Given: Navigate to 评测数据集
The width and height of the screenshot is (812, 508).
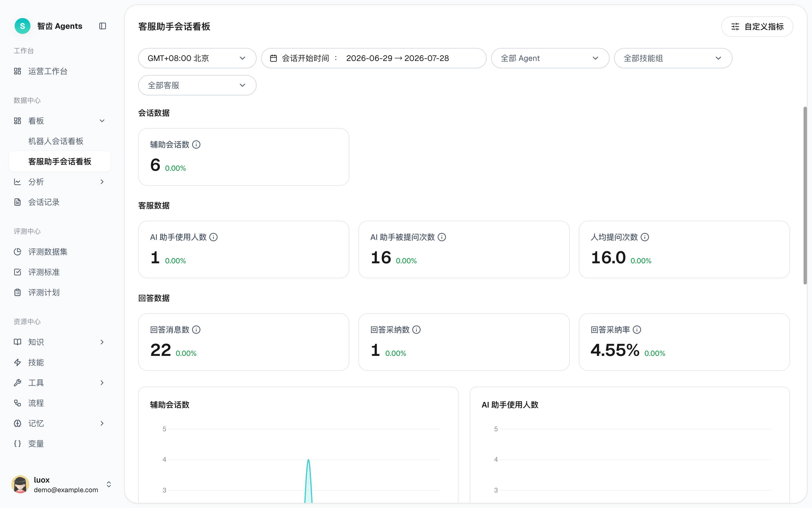Looking at the screenshot, I should click(x=60, y=252).
